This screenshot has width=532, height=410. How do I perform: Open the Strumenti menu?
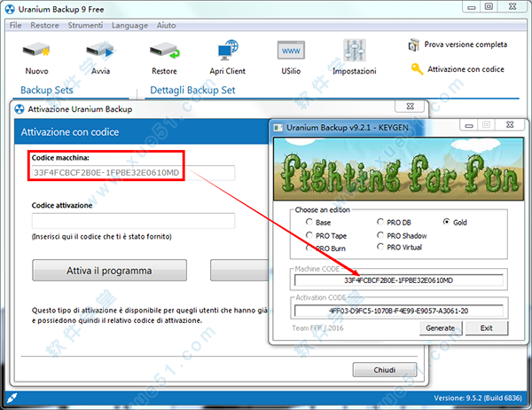(85, 25)
